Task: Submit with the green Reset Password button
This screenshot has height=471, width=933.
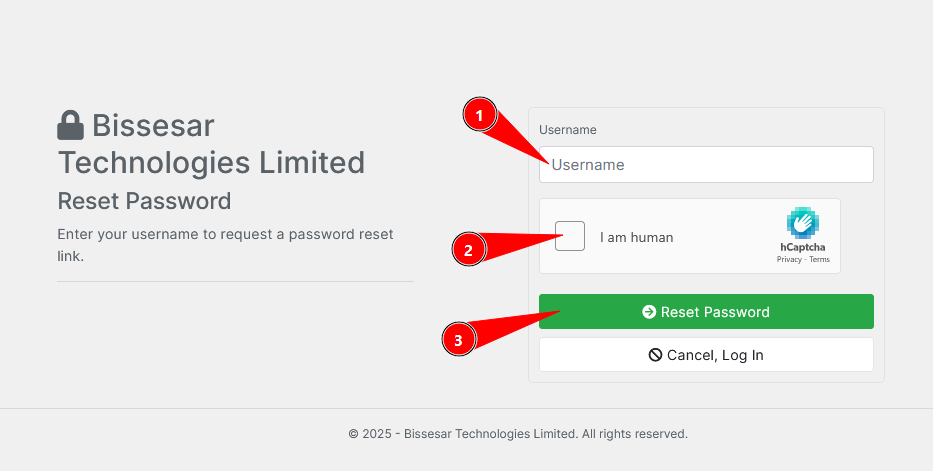Action: pyautogui.click(x=706, y=312)
